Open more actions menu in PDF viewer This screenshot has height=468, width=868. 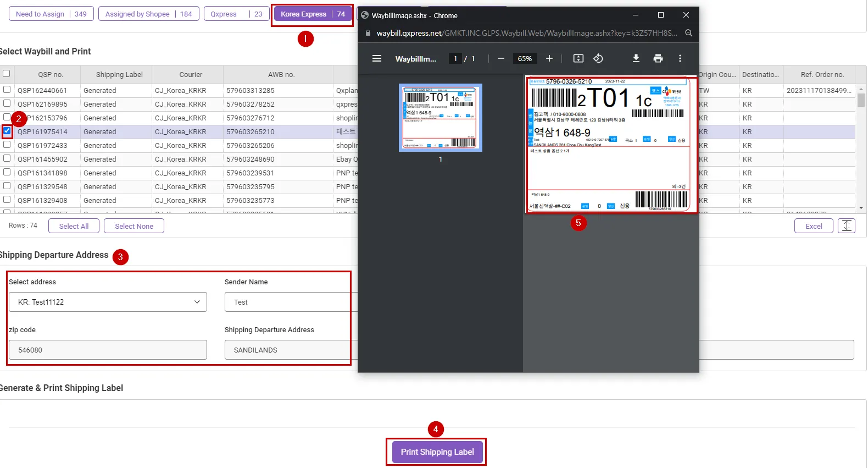[x=680, y=58]
